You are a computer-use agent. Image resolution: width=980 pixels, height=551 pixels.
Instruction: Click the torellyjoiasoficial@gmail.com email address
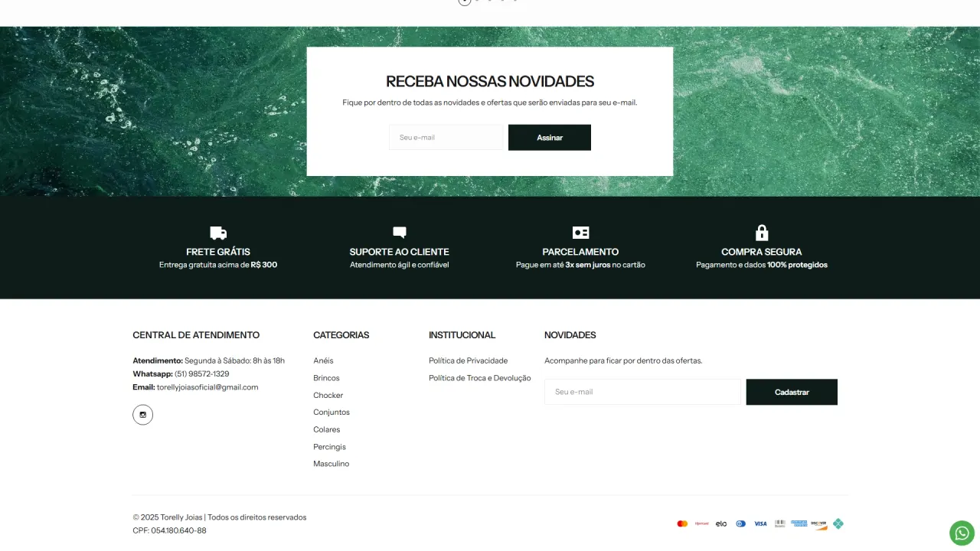[207, 387]
